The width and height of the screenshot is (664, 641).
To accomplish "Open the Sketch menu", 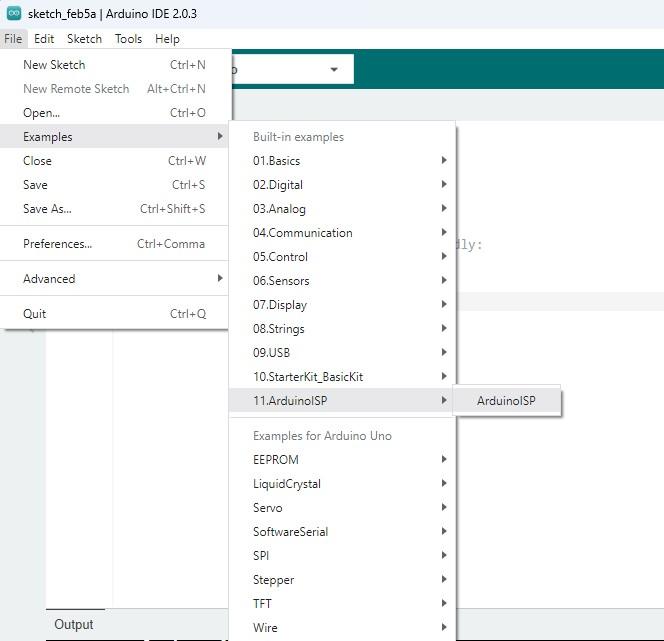I will point(84,39).
